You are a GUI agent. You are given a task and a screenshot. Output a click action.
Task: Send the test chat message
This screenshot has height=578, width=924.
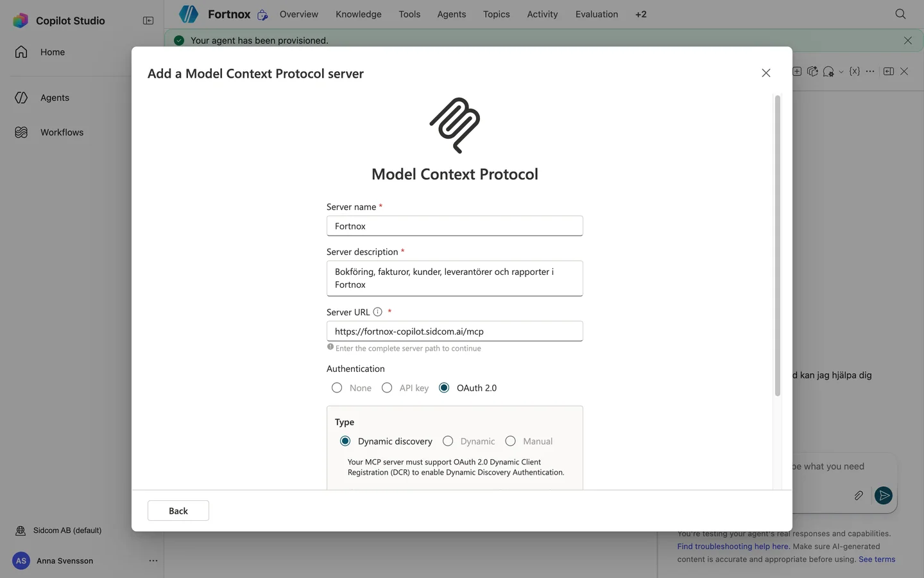tap(884, 495)
